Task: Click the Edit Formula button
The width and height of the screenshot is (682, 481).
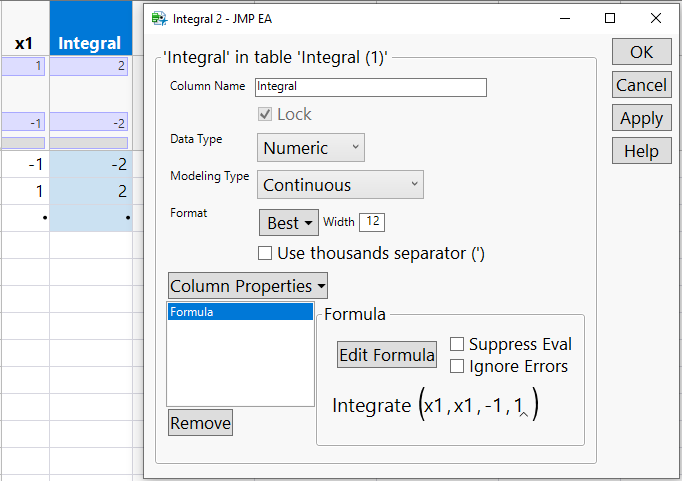Action: click(386, 355)
